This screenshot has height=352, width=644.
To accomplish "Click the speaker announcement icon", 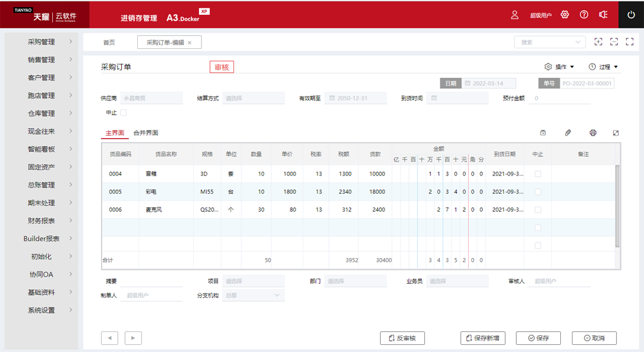I will tap(603, 14).
